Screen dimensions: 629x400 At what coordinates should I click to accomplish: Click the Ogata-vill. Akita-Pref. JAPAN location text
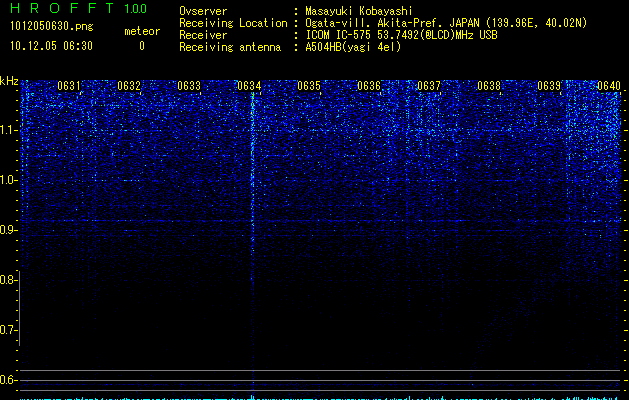coord(446,23)
